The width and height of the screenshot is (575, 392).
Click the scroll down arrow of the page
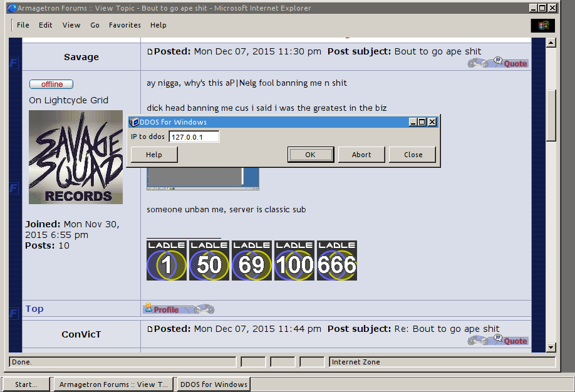point(551,348)
